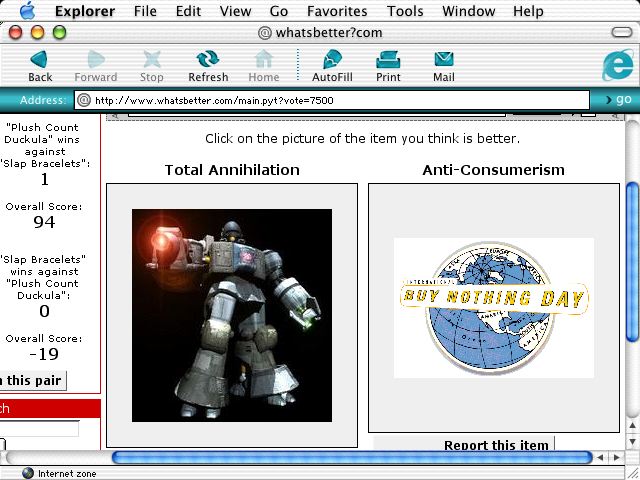Click the Overall Score value -19
Viewport: 640px width, 480px height.
tap(44, 353)
